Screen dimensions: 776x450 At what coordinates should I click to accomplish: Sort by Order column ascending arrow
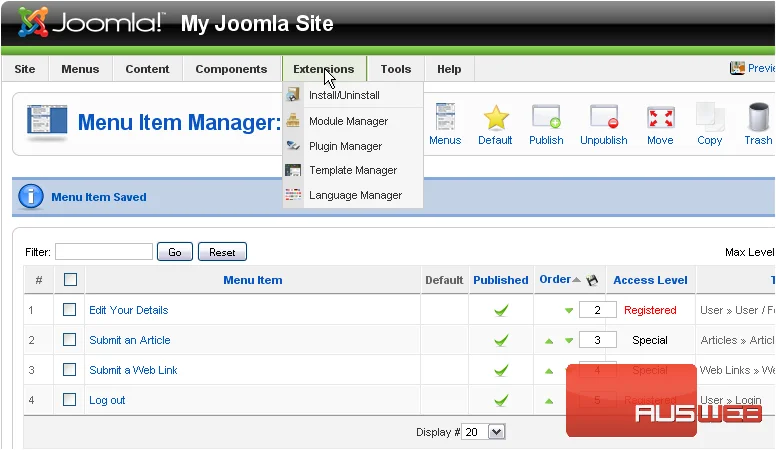coord(576,280)
